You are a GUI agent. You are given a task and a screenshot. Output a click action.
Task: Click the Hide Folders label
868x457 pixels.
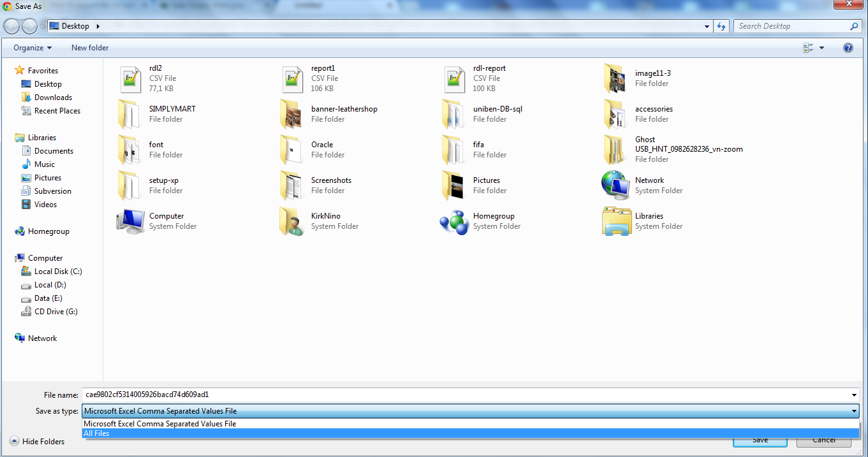tap(43, 441)
